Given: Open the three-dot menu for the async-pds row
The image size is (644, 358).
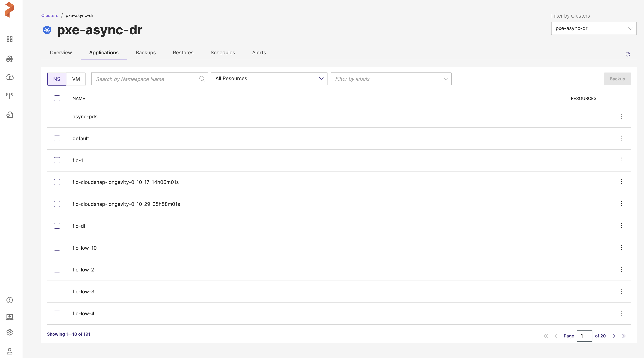Looking at the screenshot, I should [x=621, y=116].
